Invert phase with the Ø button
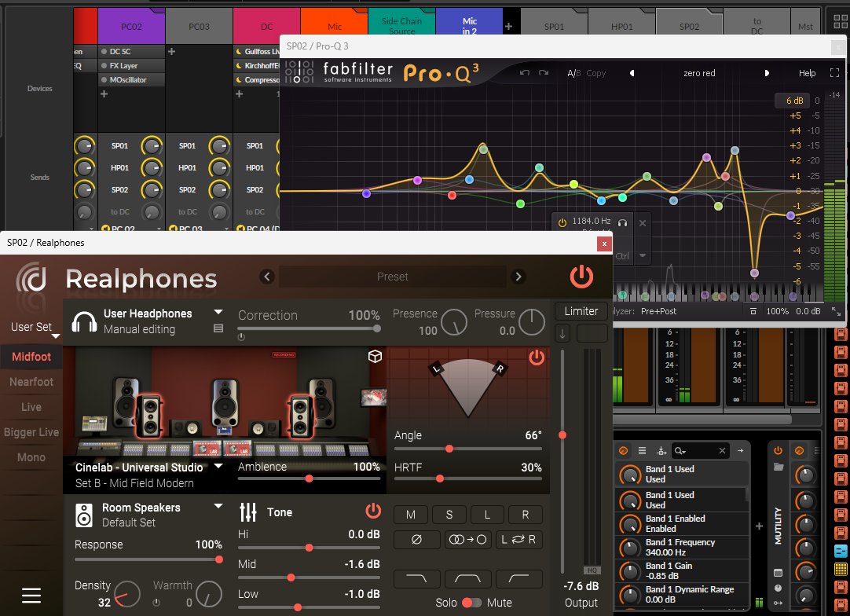Image resolution: width=850 pixels, height=616 pixels. (416, 540)
